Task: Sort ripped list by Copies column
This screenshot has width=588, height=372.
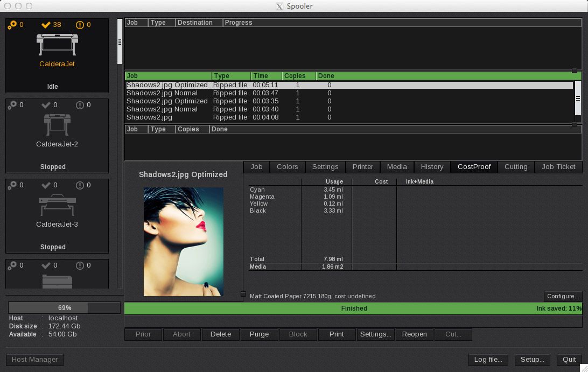Action: coord(299,76)
